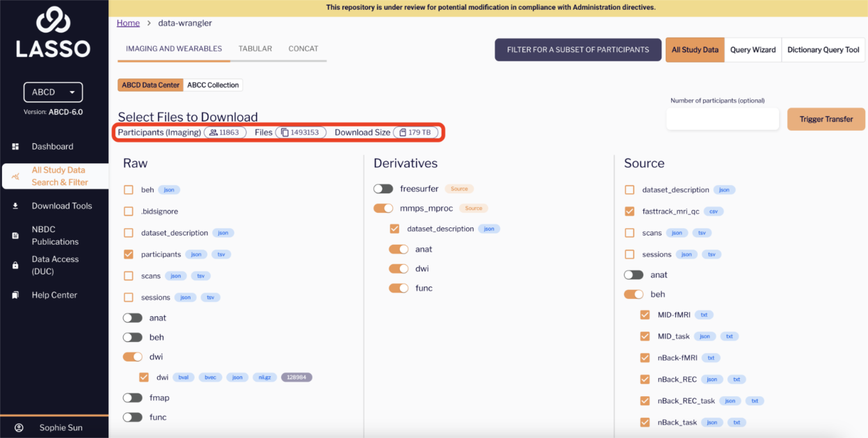The height and width of the screenshot is (438, 868).
Task: Check Raw dataset_description checkbox
Action: point(128,233)
